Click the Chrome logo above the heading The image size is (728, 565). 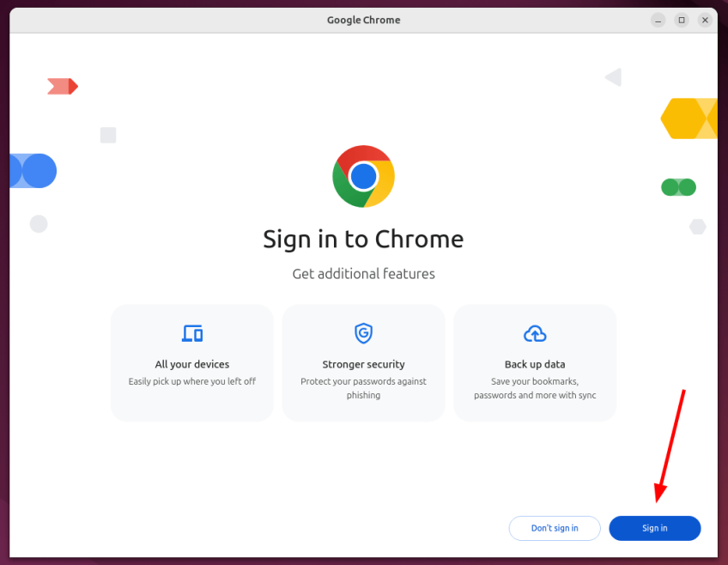pos(363,176)
